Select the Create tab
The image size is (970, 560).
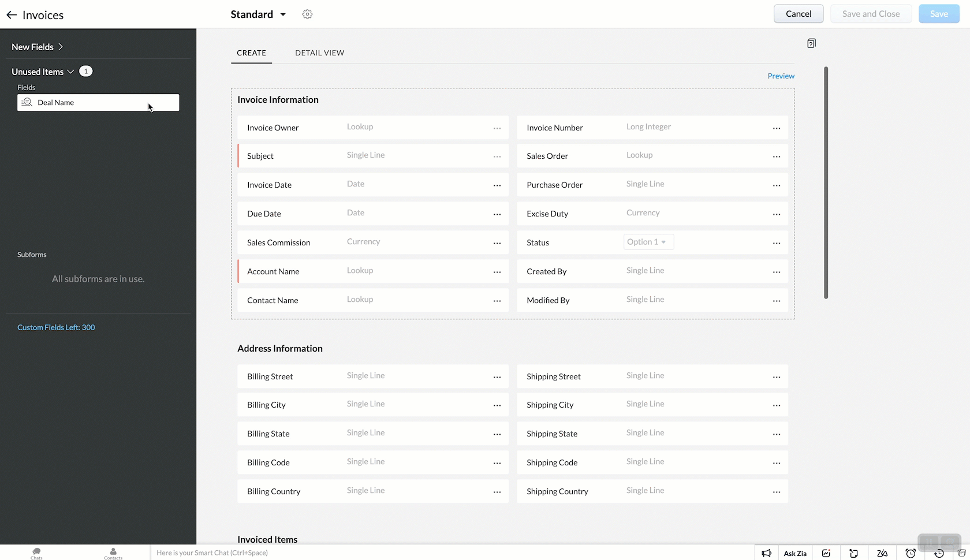coord(251,53)
